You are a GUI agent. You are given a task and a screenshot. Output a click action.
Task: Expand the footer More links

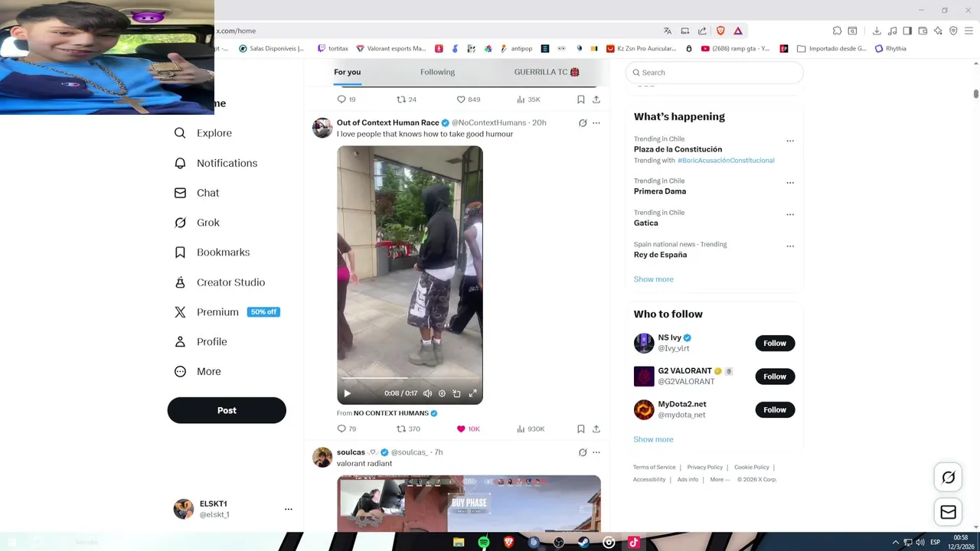pos(720,480)
